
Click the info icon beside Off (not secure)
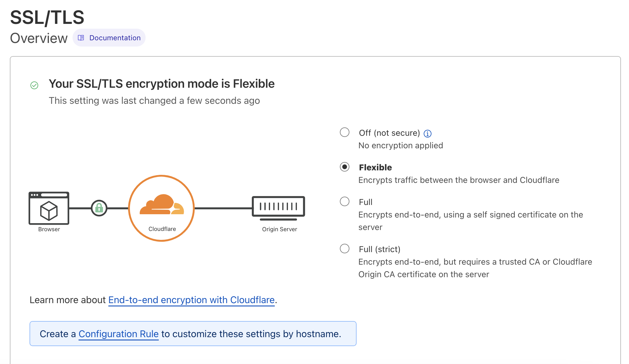[428, 134]
